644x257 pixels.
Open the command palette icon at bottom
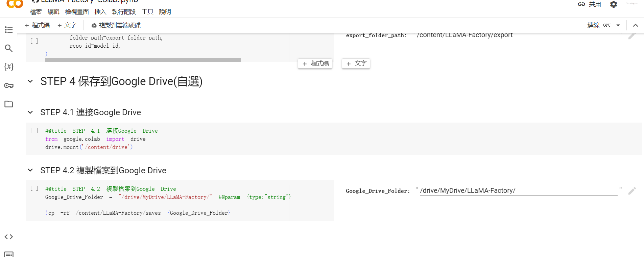click(9, 254)
